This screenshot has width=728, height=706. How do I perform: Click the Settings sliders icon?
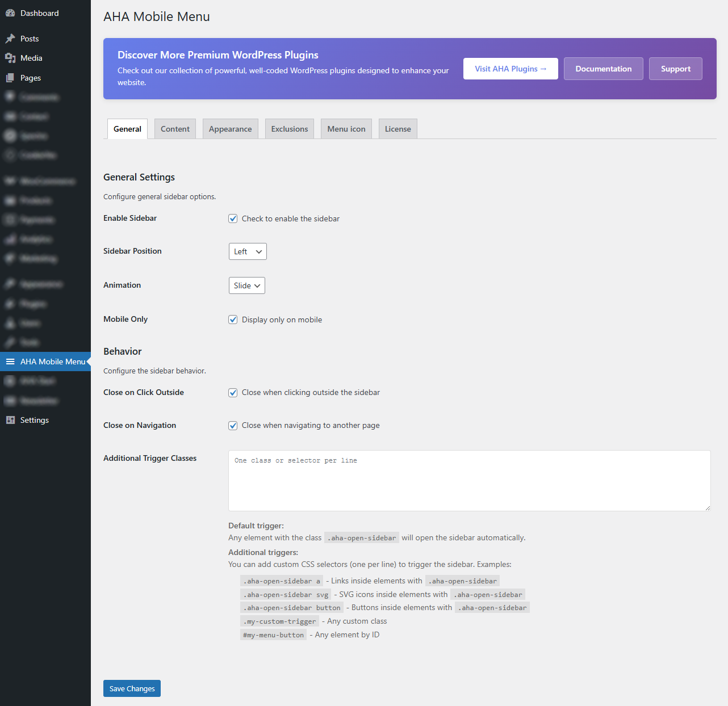click(10, 420)
